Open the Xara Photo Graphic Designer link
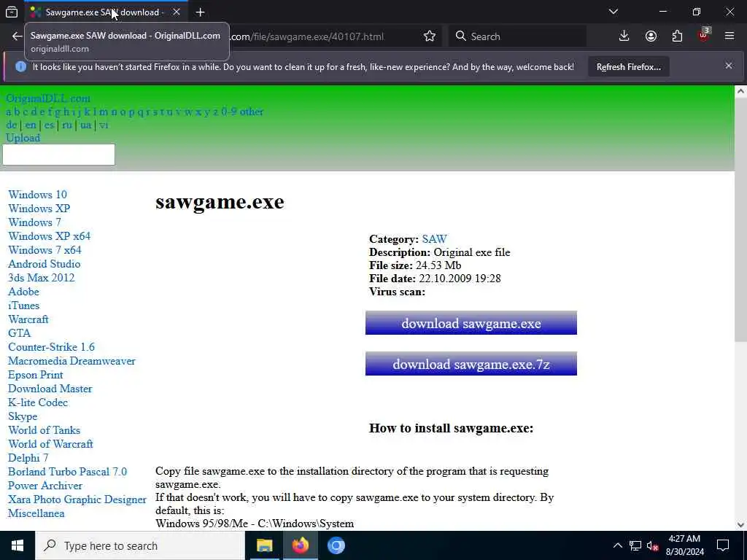The image size is (747, 560). pyautogui.click(x=77, y=499)
